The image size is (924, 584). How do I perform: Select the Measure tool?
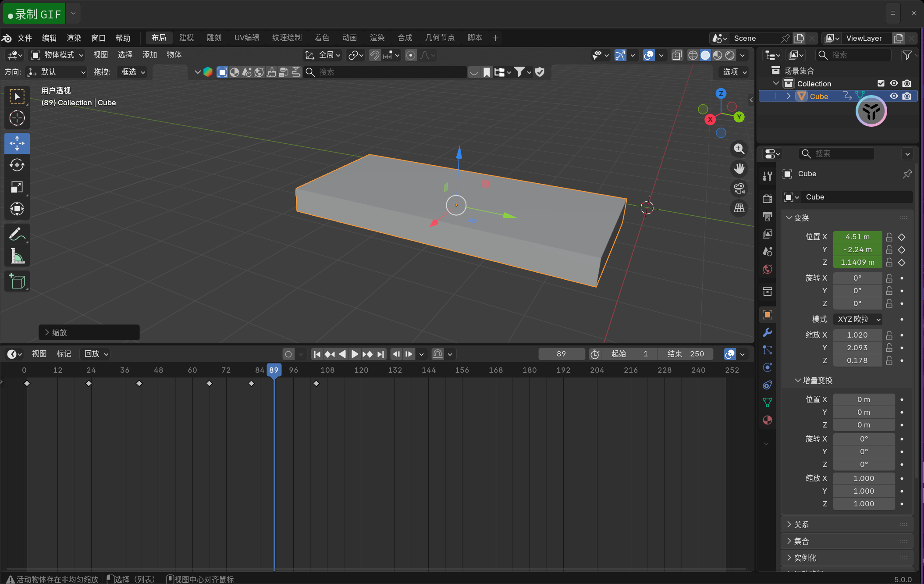point(17,256)
